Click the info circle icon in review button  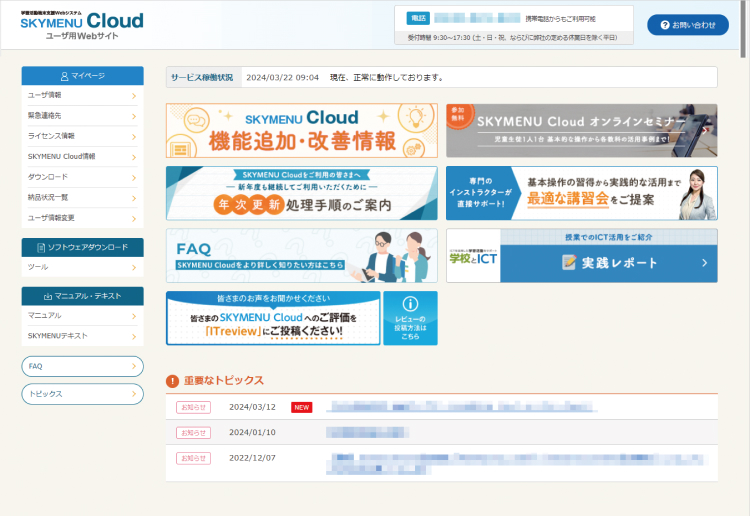pos(410,304)
